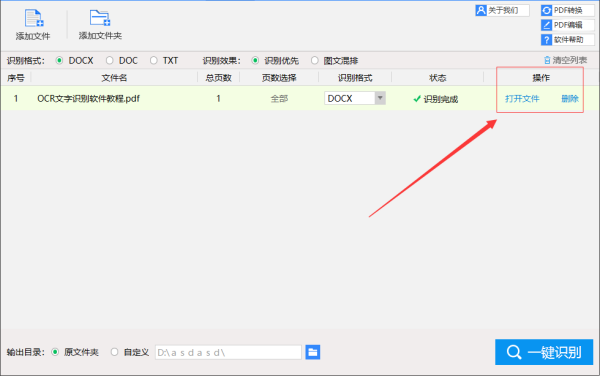
Task: Click the 添加文件夹 add folder icon
Action: point(100,18)
